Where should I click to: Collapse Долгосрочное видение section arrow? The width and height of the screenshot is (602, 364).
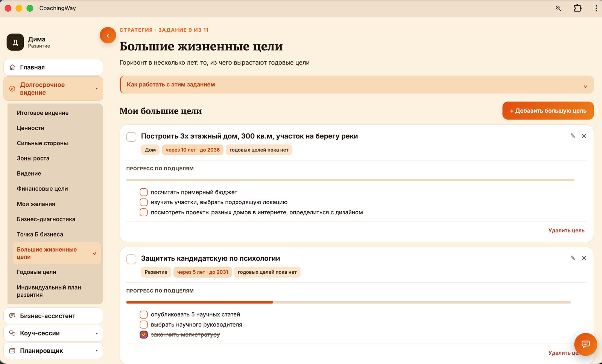pyautogui.click(x=97, y=89)
